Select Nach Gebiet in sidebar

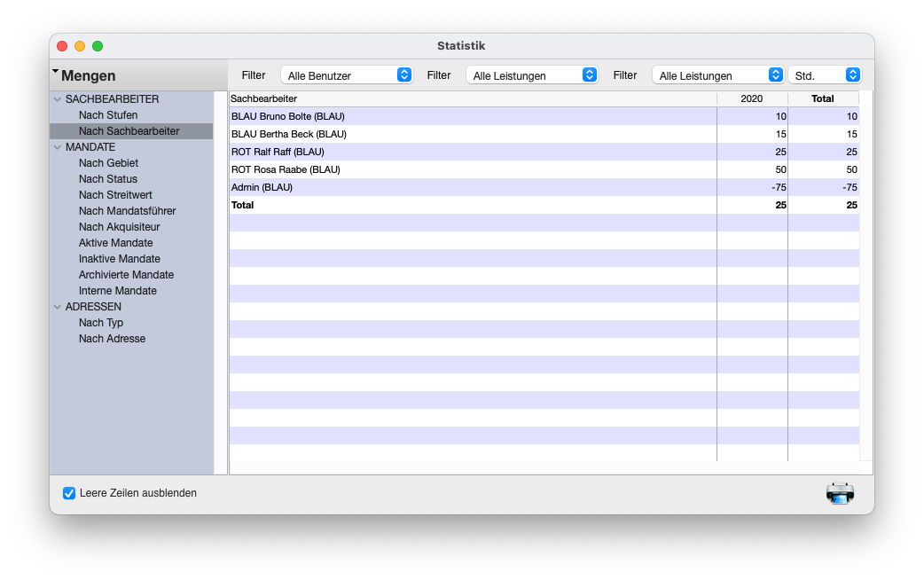pyautogui.click(x=108, y=163)
